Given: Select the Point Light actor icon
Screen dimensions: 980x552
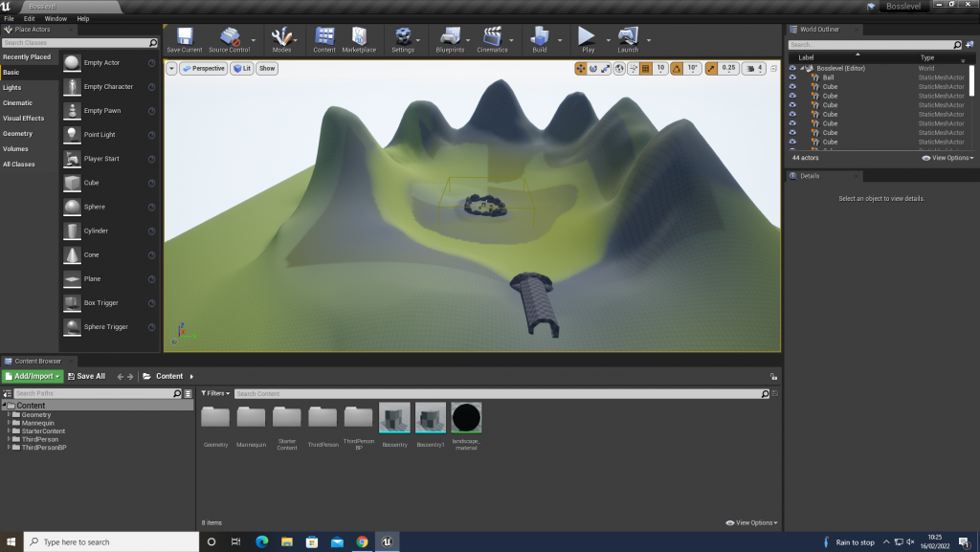Looking at the screenshot, I should 72,135.
